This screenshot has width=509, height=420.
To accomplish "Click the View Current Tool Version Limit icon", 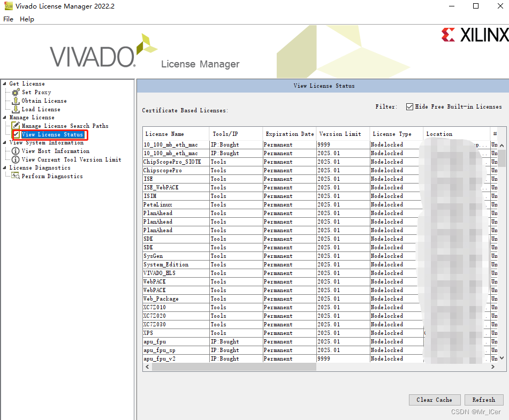I will (16, 159).
